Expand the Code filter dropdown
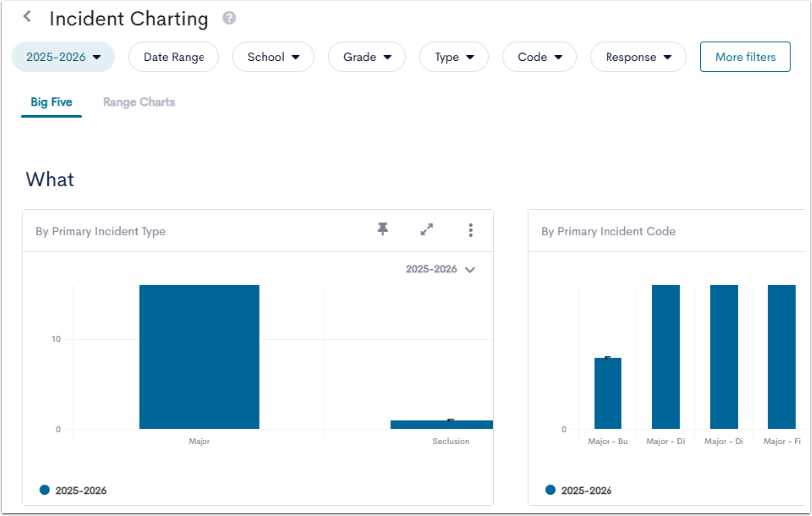 [539, 57]
